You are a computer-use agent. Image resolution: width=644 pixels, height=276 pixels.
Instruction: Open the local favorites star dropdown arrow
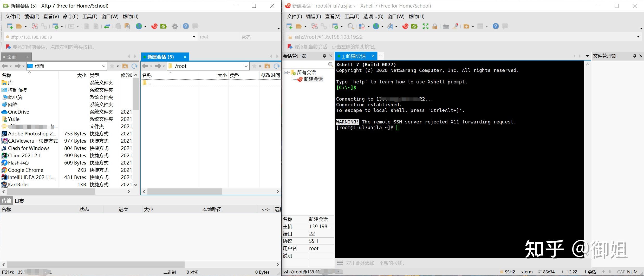pyautogui.click(x=118, y=66)
